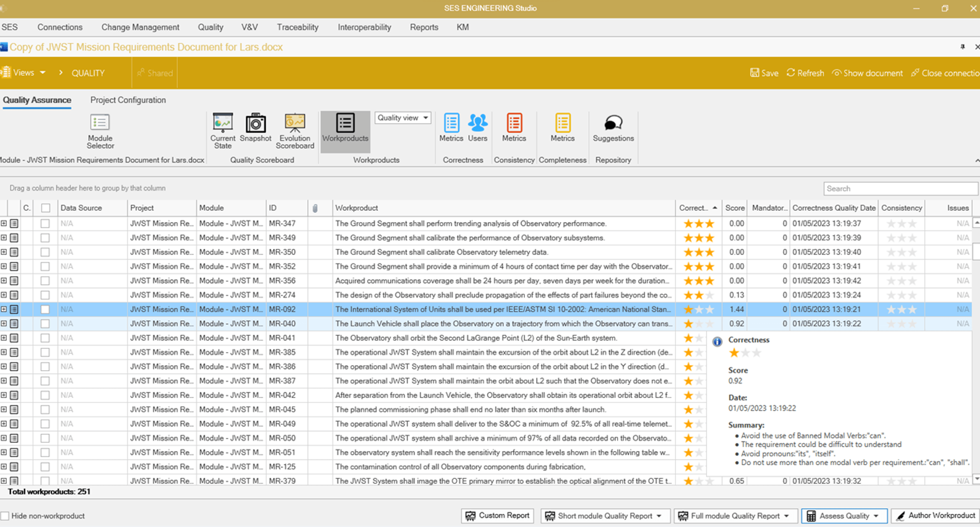Click the Snapshot camera icon

256,128
